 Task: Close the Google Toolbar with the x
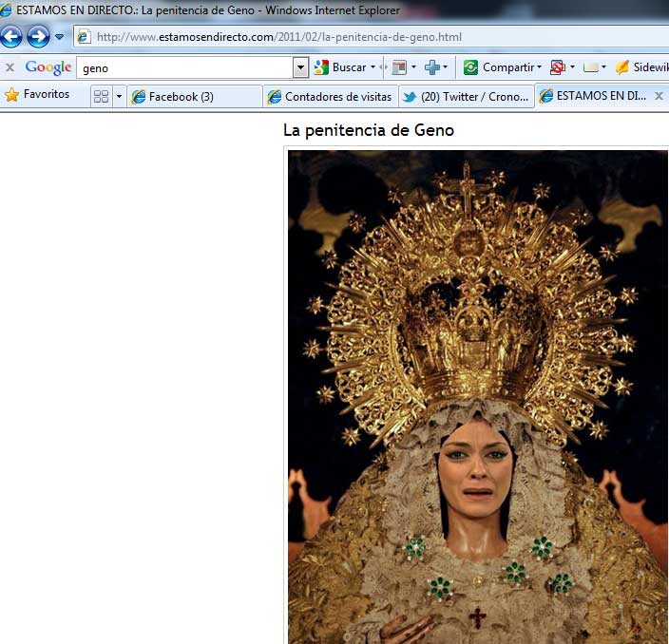(x=10, y=67)
